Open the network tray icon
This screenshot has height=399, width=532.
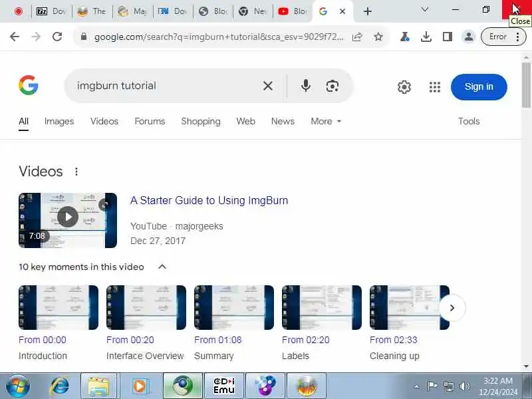pyautogui.click(x=449, y=386)
